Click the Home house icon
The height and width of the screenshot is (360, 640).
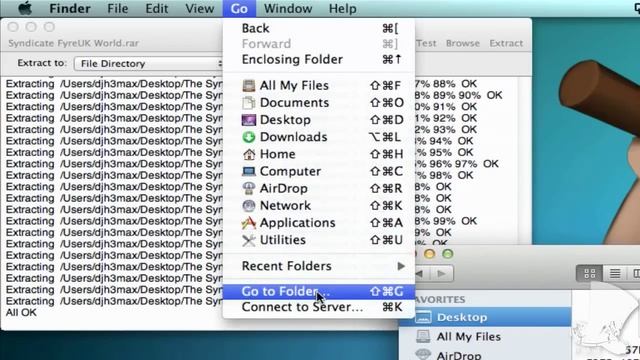point(249,154)
